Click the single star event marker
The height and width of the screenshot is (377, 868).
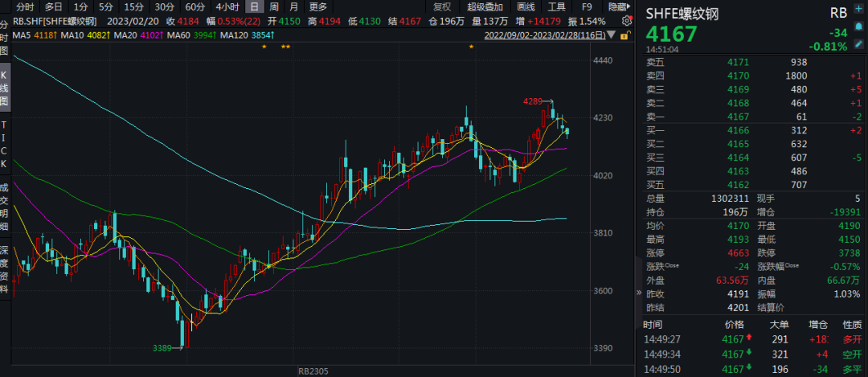click(x=264, y=48)
